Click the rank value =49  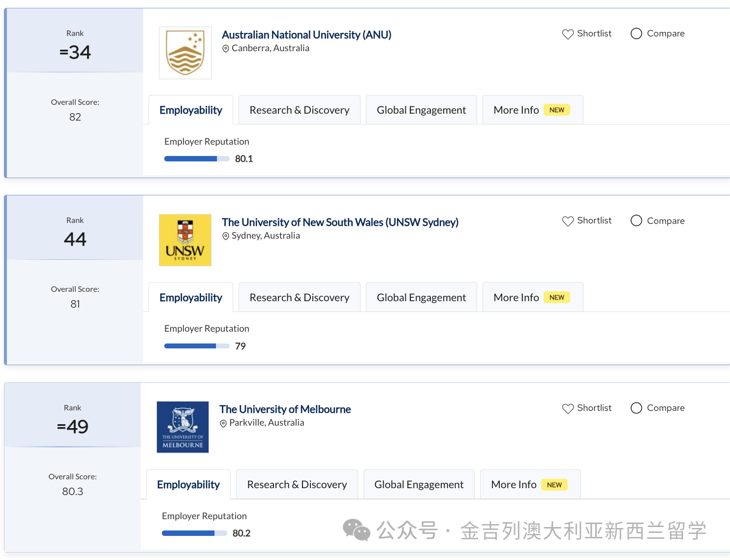pos(73,427)
